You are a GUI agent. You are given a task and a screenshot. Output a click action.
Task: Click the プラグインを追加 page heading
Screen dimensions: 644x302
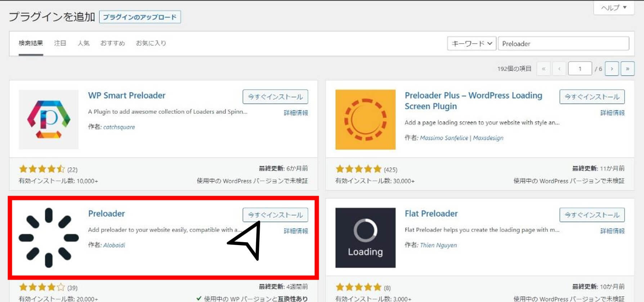pyautogui.click(x=52, y=17)
